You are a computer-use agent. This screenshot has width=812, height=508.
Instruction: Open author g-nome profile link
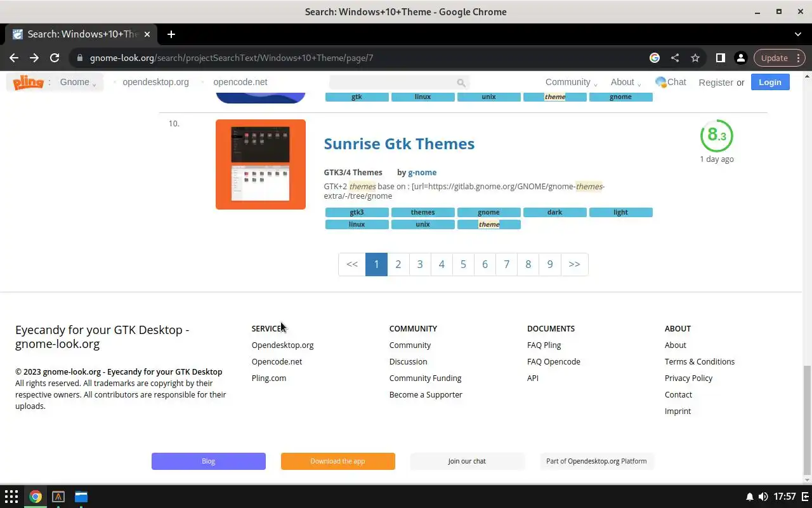click(422, 172)
